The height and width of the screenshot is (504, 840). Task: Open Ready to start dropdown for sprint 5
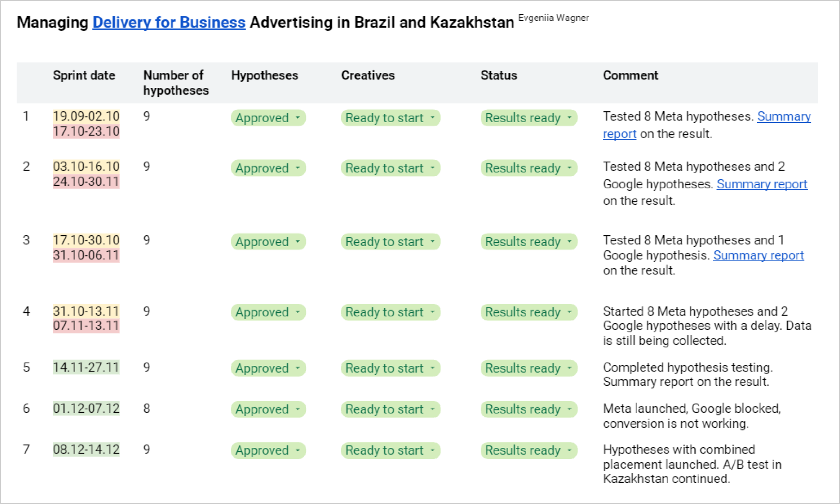[433, 368]
